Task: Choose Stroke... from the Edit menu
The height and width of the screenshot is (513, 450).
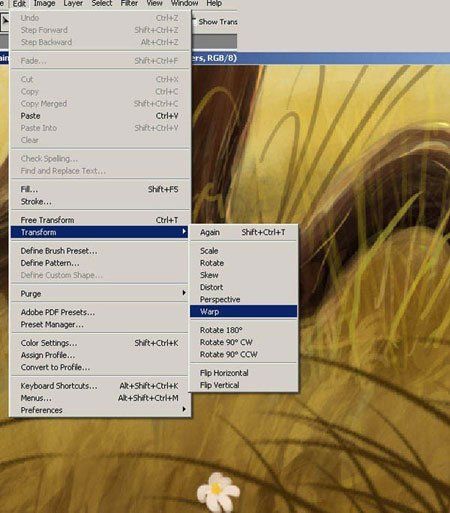Action: coord(99,202)
